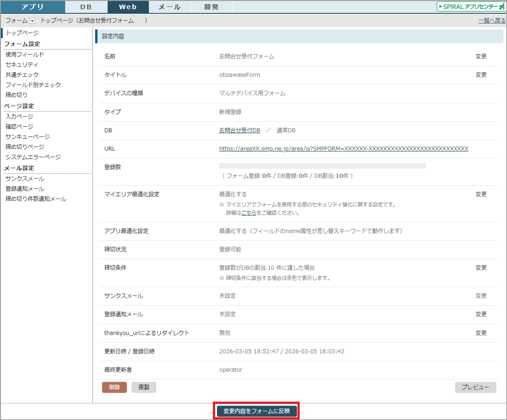The image size is (507, 420).
Task: Switch to the アプリ tab
Action: click(33, 7)
